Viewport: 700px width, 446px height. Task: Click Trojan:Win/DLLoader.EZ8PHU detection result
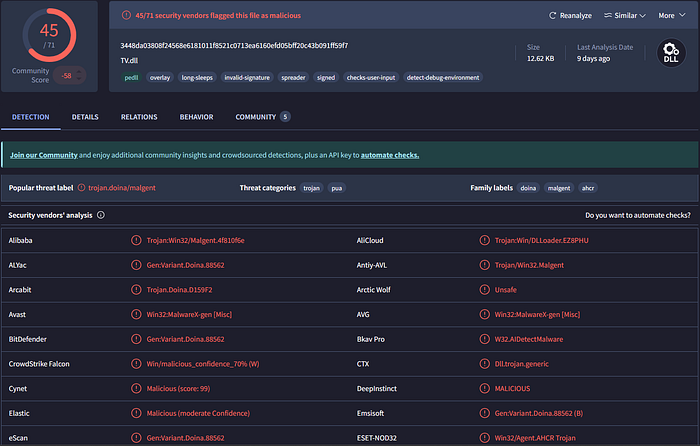coord(542,240)
